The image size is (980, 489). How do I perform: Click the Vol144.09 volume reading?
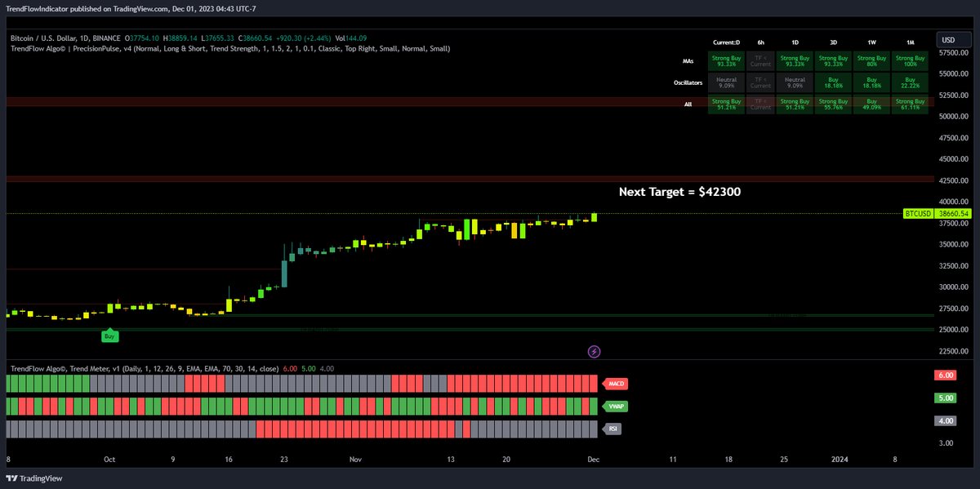click(351, 38)
